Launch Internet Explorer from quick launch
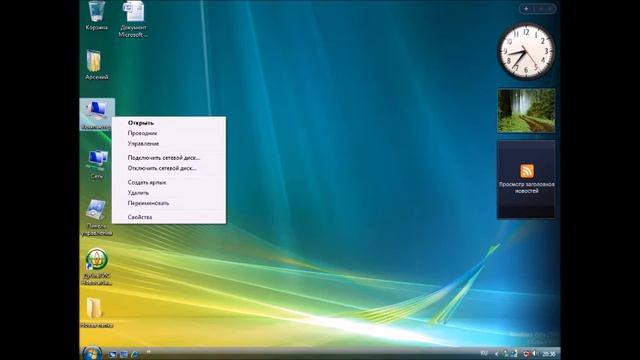The width and height of the screenshot is (640, 360). (x=134, y=355)
